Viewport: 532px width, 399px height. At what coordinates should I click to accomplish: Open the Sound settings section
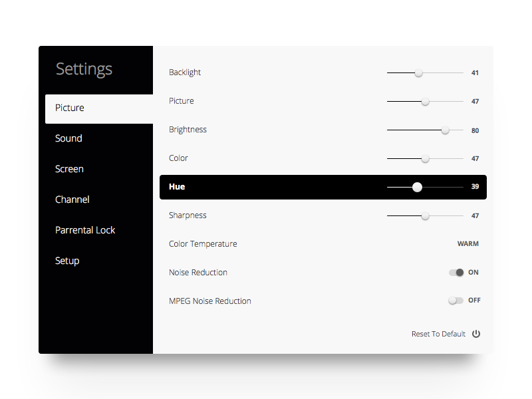click(68, 138)
